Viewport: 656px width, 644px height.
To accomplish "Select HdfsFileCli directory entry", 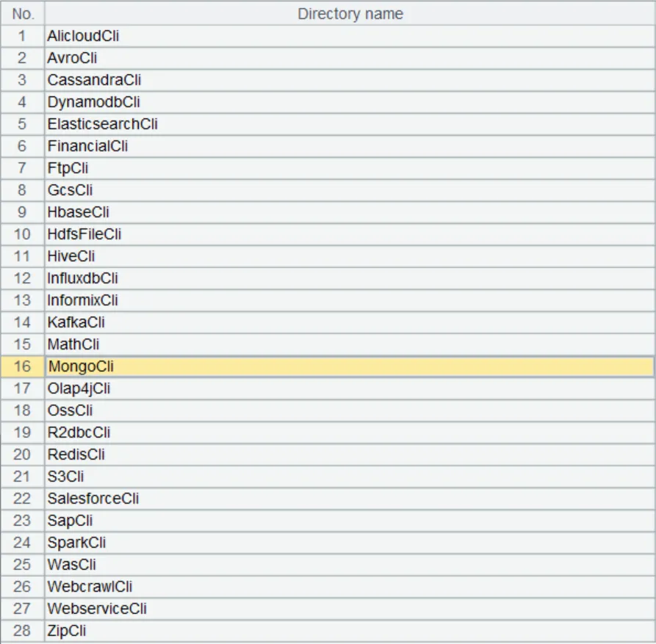I will (350, 234).
